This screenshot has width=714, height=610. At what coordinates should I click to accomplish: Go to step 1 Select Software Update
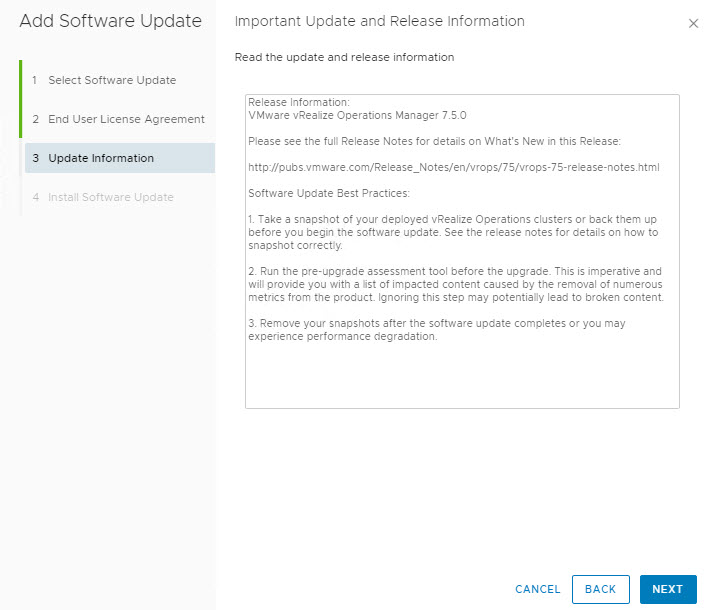(x=111, y=80)
